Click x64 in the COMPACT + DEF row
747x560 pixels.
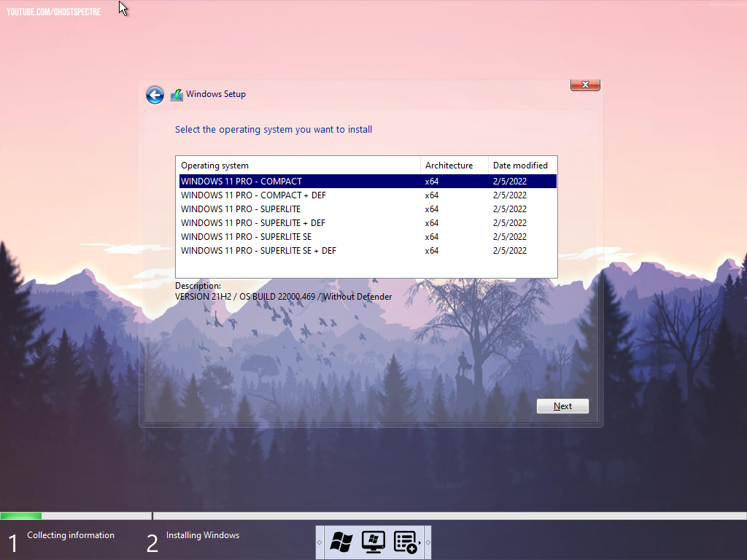(x=432, y=195)
